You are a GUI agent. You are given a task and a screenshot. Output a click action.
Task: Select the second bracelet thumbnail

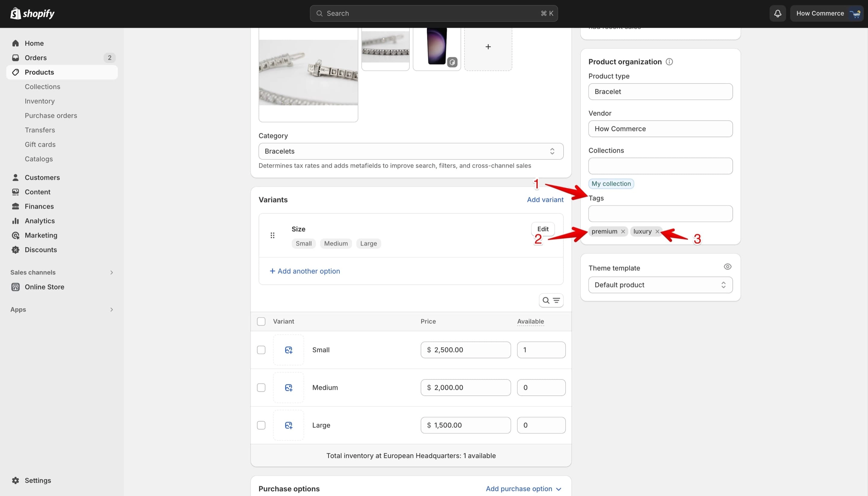point(385,47)
